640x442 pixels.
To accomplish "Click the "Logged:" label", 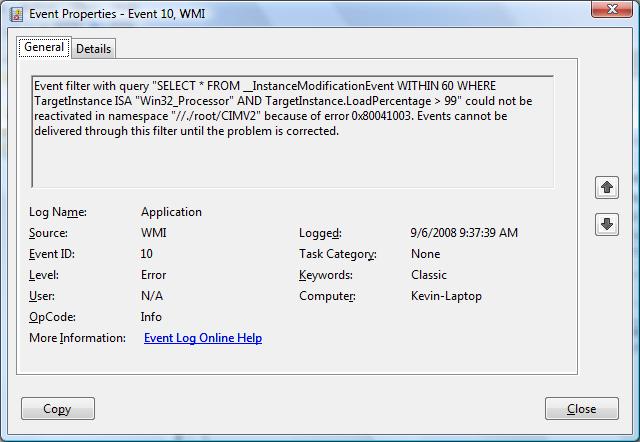I will coord(320,233).
